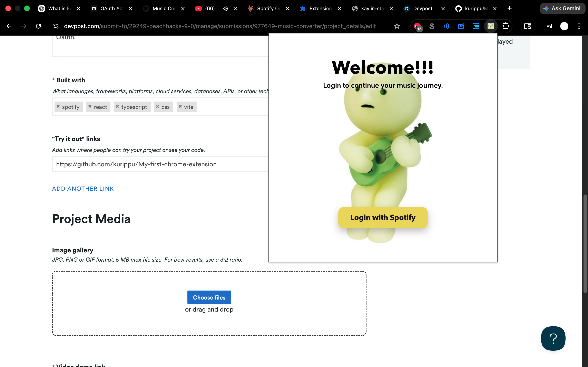Open the Chrome three-dot menu
Image resolution: width=588 pixels, height=367 pixels.
pyautogui.click(x=579, y=26)
